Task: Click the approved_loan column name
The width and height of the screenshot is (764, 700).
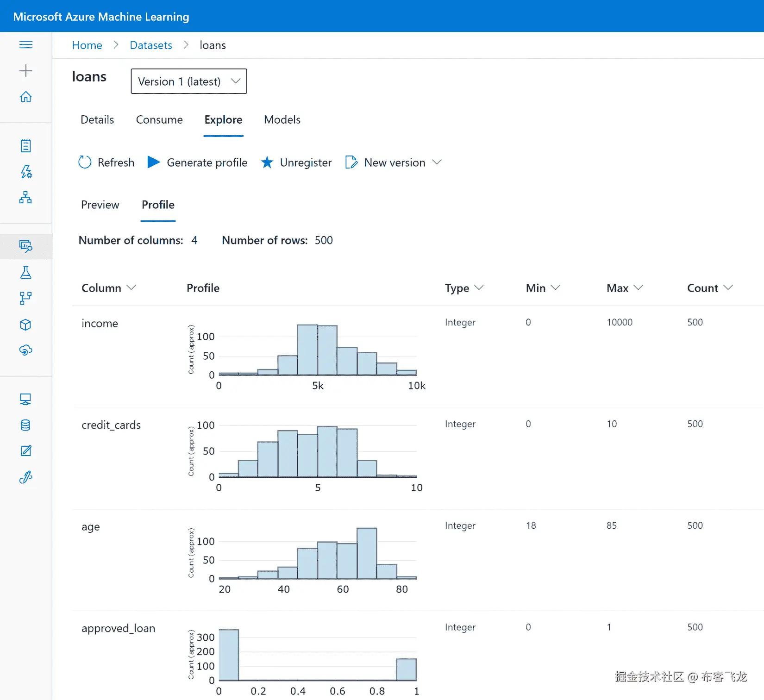Action: (x=119, y=628)
